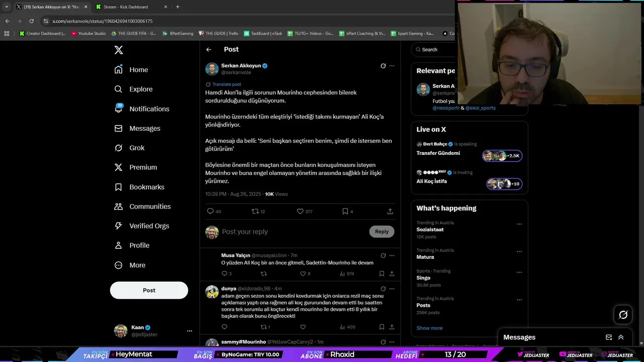The image size is (644, 362).
Task: Open Profile in the sidebar
Action: point(132,245)
